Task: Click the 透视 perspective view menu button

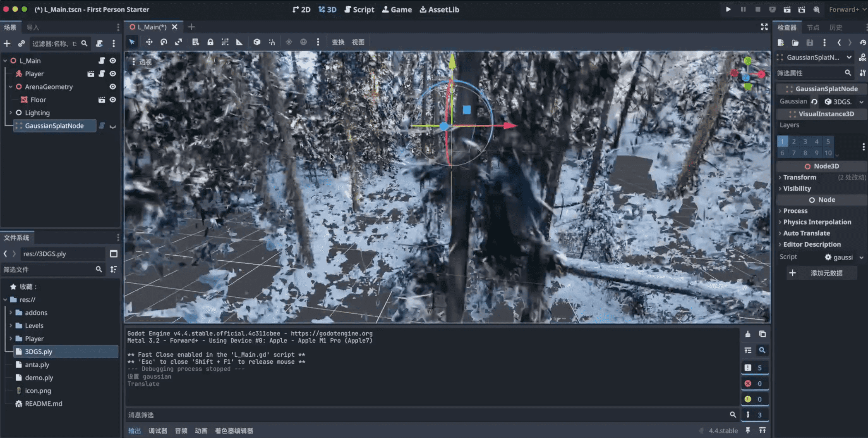Action: pyautogui.click(x=142, y=62)
